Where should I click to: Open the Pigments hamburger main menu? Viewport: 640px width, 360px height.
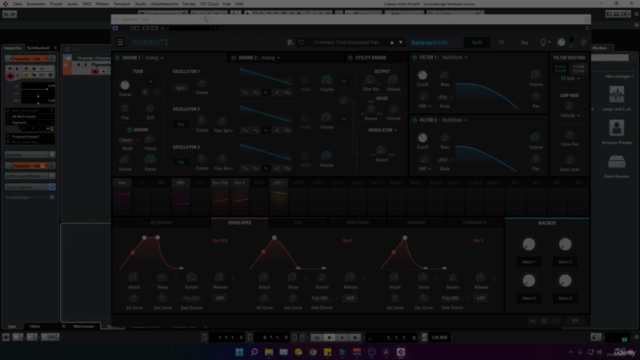point(120,42)
